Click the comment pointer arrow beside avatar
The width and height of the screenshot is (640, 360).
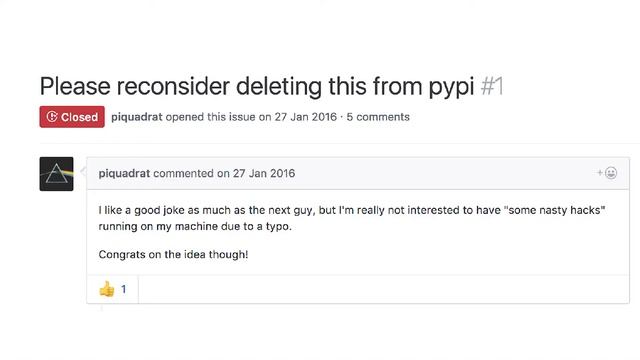(83, 172)
